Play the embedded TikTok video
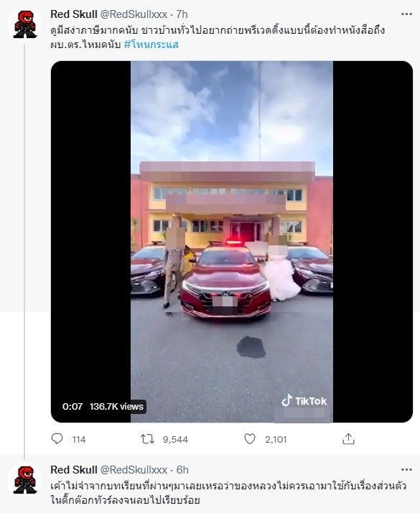 232,242
